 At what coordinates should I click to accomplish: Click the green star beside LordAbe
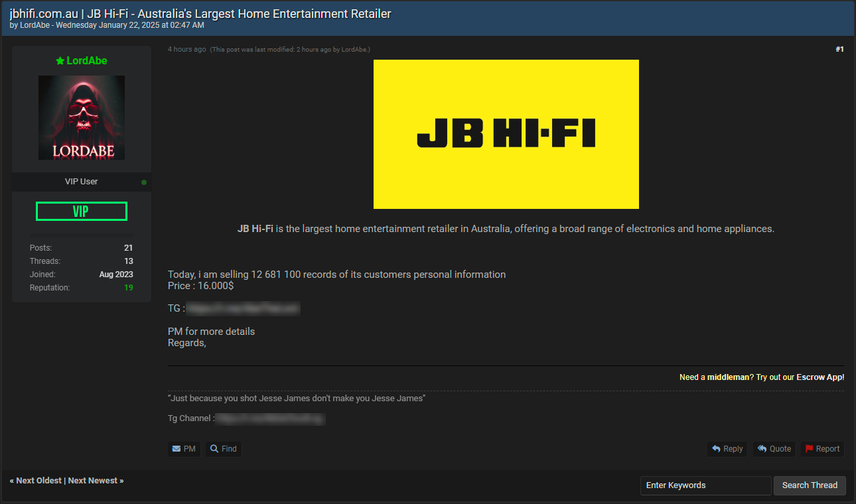[60, 61]
